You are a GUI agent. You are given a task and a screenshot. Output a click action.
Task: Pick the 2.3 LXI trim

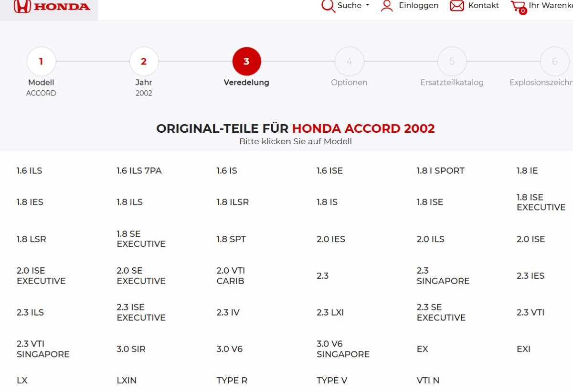pos(330,312)
